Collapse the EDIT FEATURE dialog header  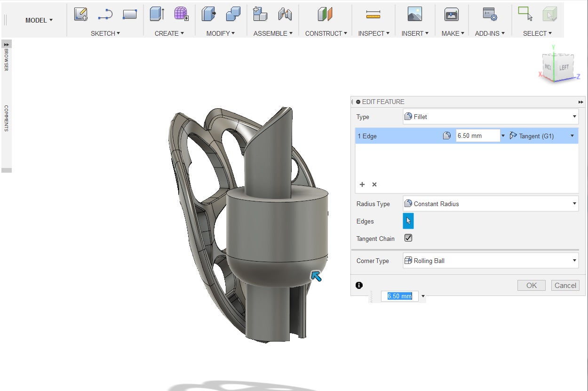tap(358, 102)
